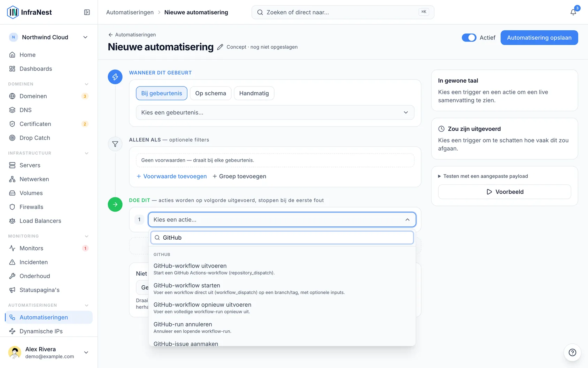Image resolution: width=588 pixels, height=368 pixels.
Task: Collapse the sidebar panel icon
Action: click(87, 12)
